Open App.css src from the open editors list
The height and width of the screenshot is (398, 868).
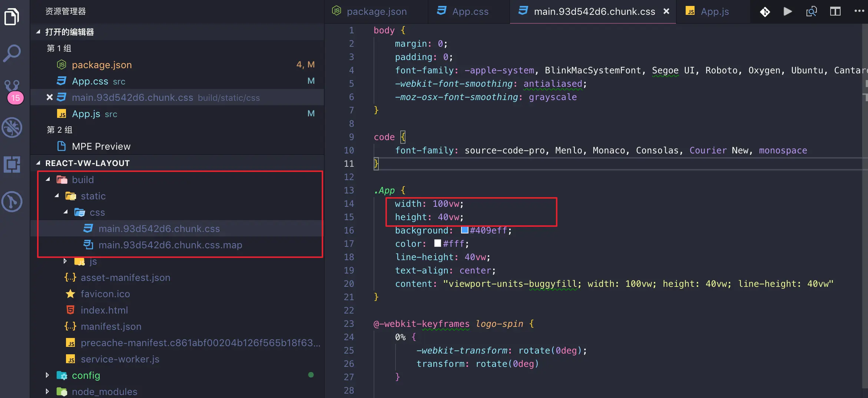tap(177, 81)
